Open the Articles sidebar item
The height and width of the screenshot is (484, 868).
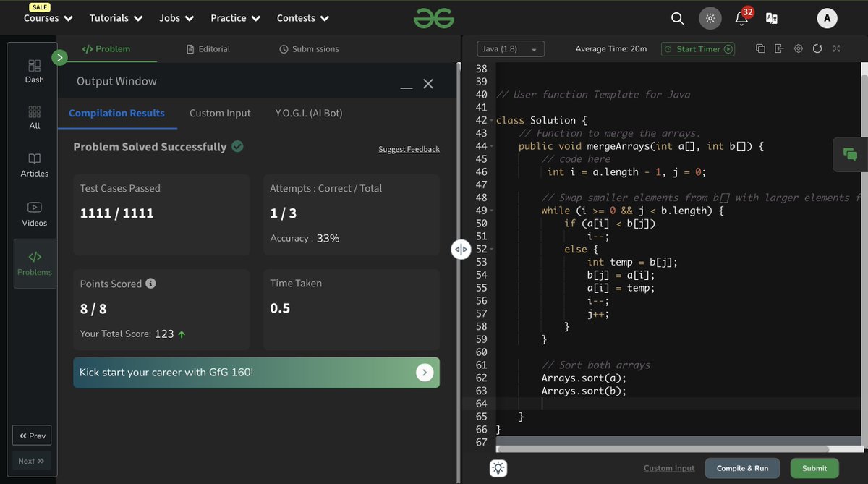tap(34, 165)
